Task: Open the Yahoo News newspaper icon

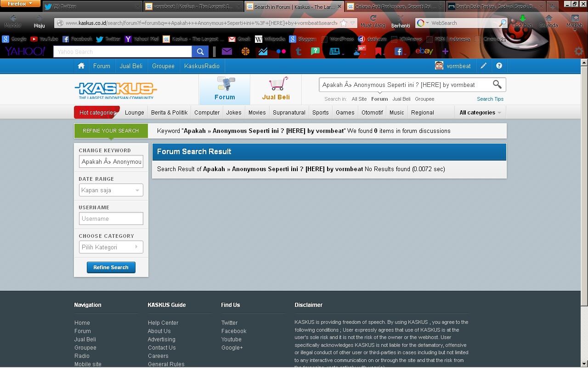Action: click(335, 52)
